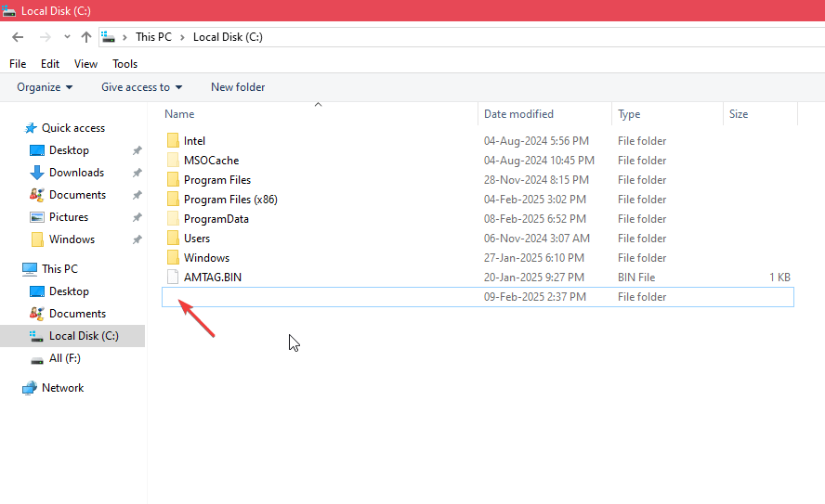The image size is (825, 504).
Task: Open the File menu
Action: 18,64
